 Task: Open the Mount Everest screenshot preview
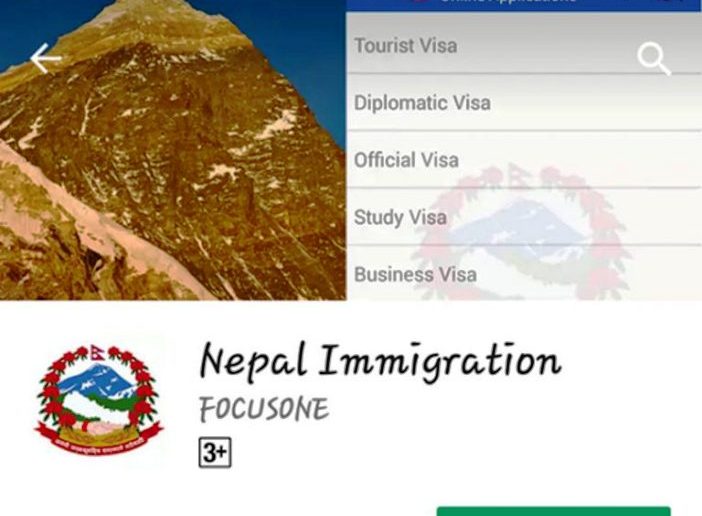173,150
